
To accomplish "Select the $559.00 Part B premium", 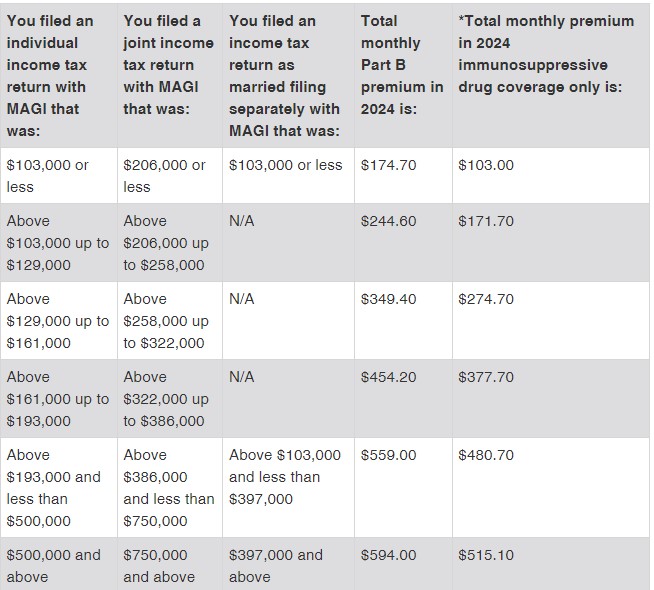I will click(388, 455).
